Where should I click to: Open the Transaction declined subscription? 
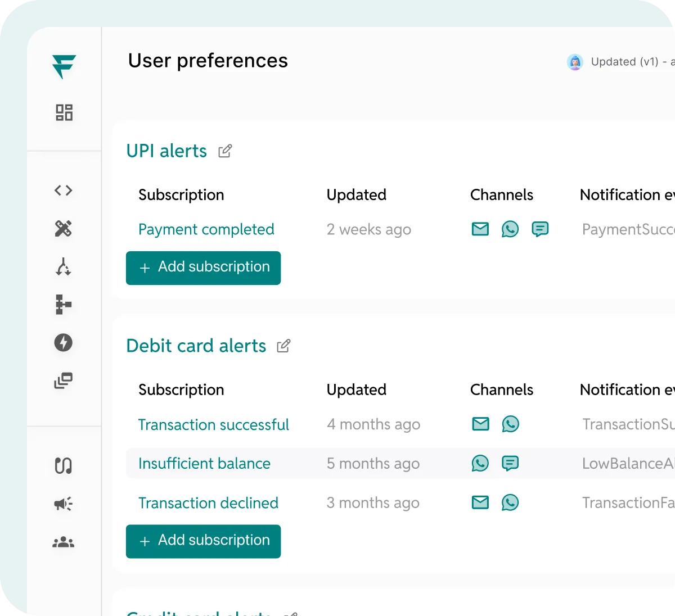click(208, 503)
